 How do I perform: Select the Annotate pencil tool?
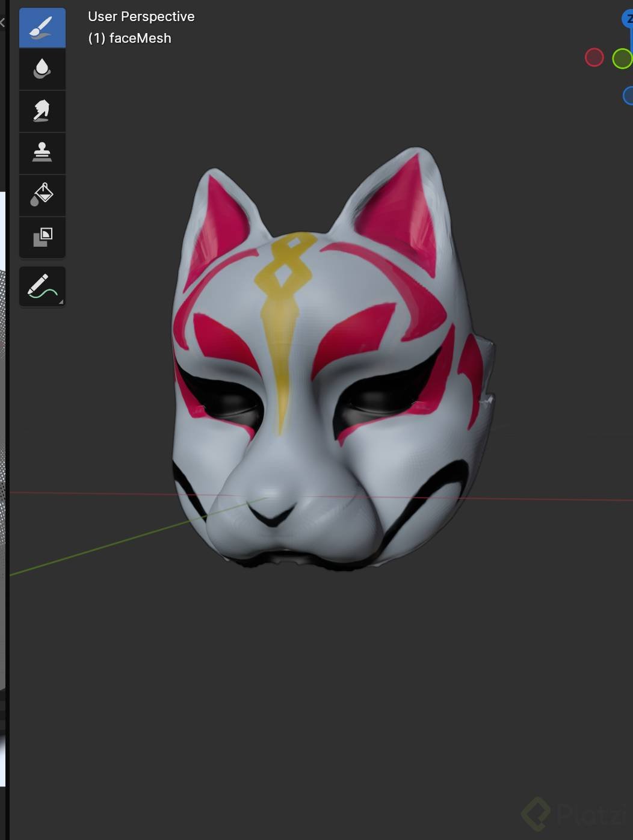(42, 286)
